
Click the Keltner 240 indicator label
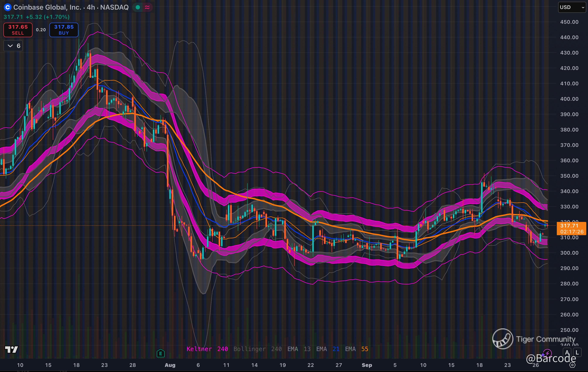pyautogui.click(x=207, y=349)
